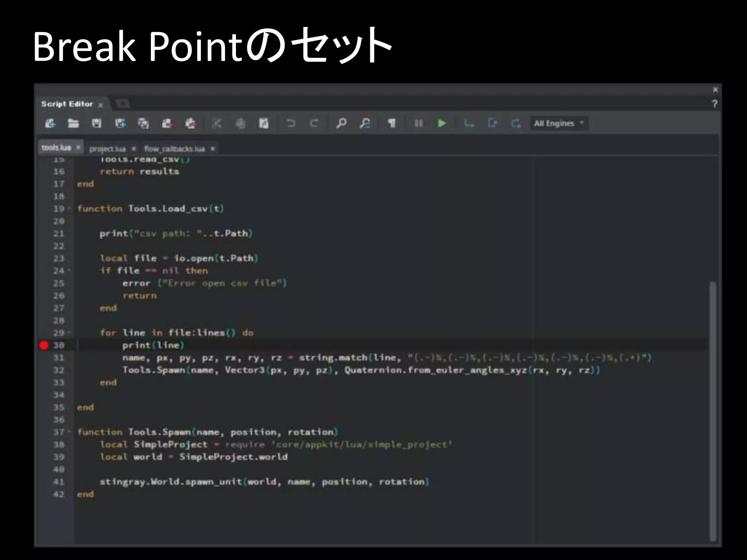747x560 pixels.
Task: Open Find and Replace icon
Action: 365,123
